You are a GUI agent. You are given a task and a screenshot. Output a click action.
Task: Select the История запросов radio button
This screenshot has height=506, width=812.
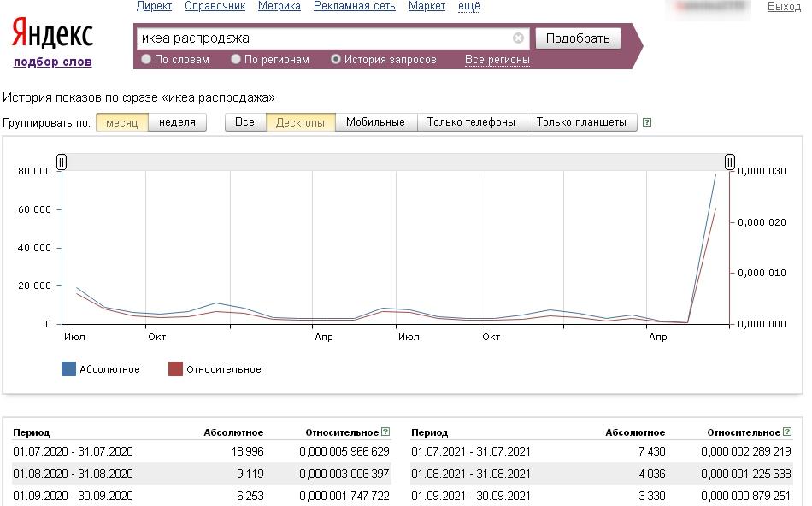(x=336, y=60)
